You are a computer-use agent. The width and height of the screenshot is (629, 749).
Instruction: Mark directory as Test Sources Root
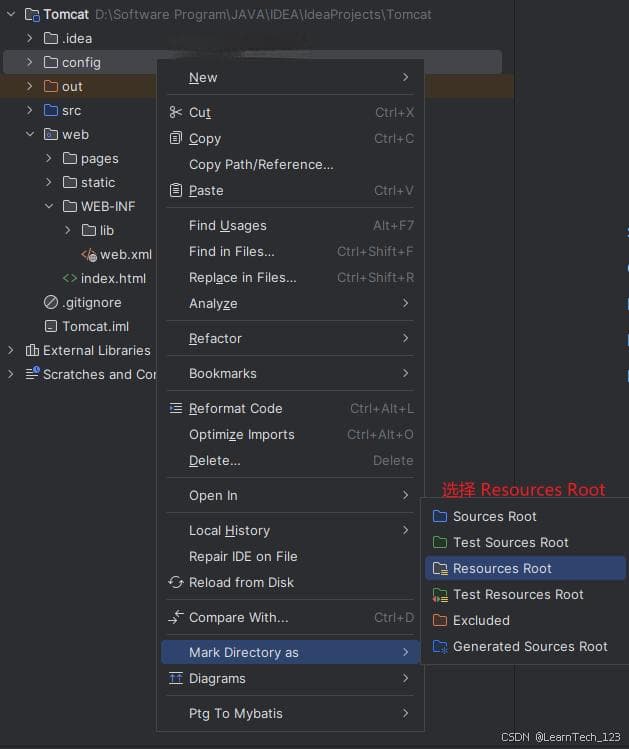(x=525, y=542)
